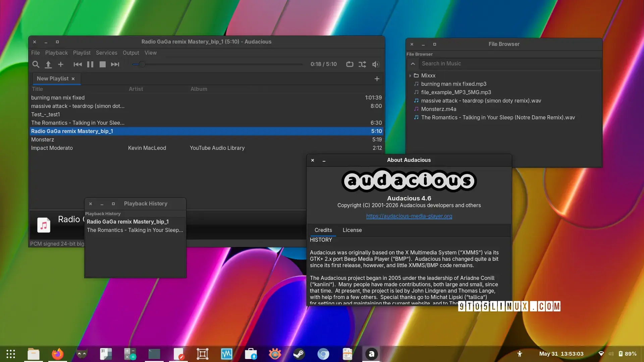Open Steam from the taskbar
Screen dimensions: 644x362
[x=299, y=354]
